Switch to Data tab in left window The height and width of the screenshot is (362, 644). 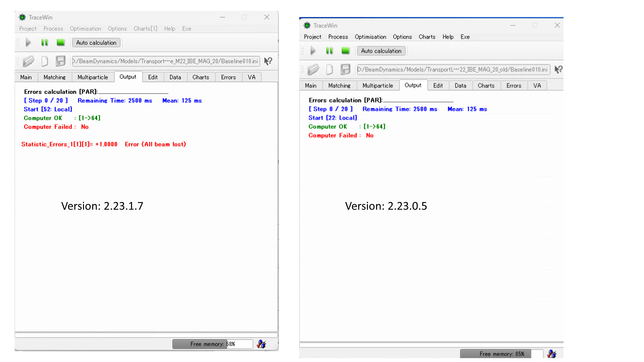click(x=175, y=77)
